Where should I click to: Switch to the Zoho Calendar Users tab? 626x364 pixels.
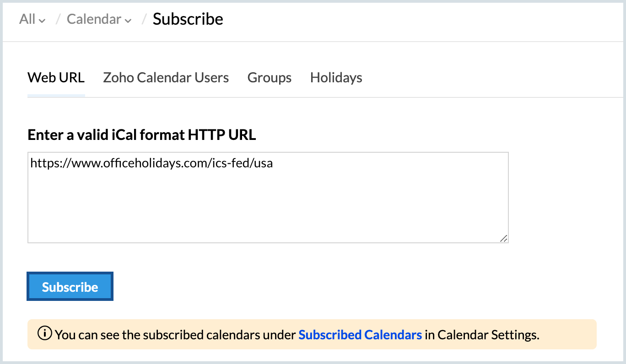166,78
